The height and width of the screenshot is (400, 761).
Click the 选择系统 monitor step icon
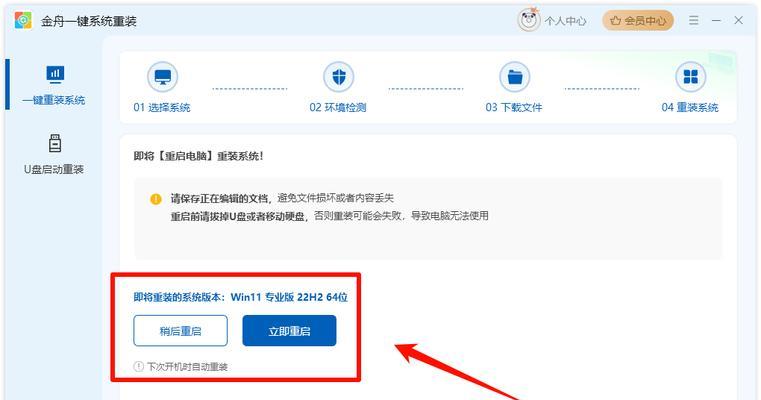tap(163, 77)
